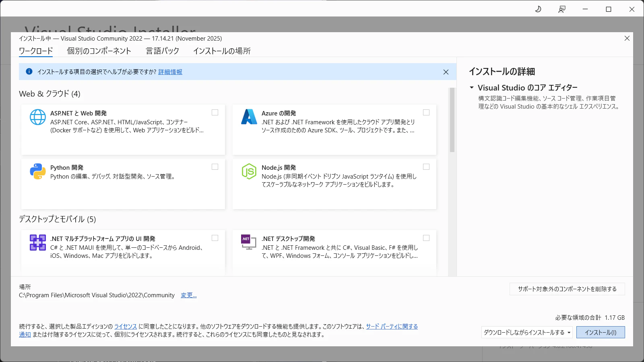The image size is (644, 362).
Task: Click the .NET MAUI multi-platform icon
Action: (x=38, y=243)
